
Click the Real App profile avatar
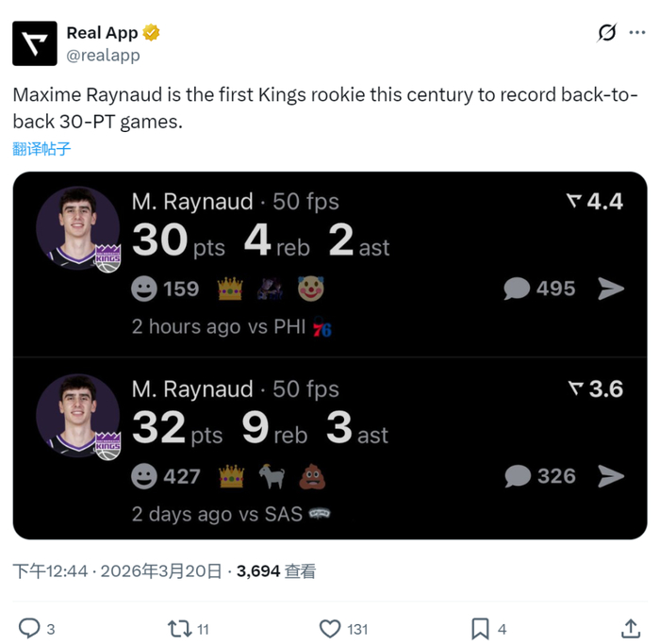[35, 43]
